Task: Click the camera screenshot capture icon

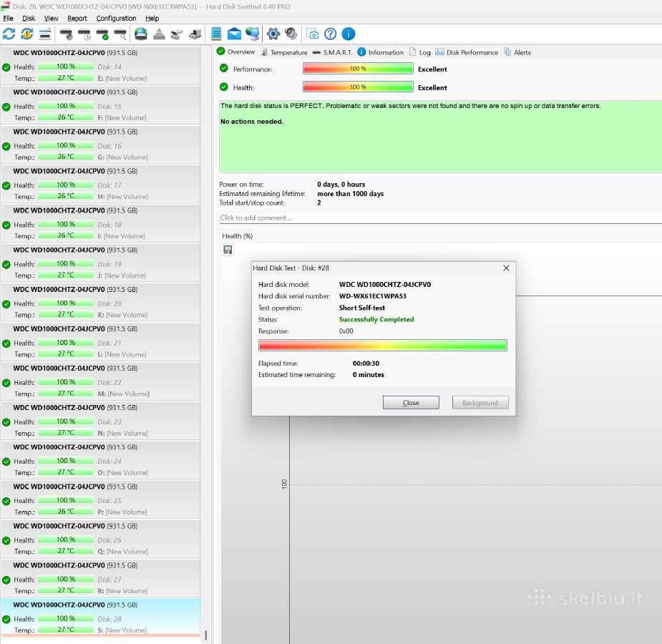Action: tap(313, 34)
